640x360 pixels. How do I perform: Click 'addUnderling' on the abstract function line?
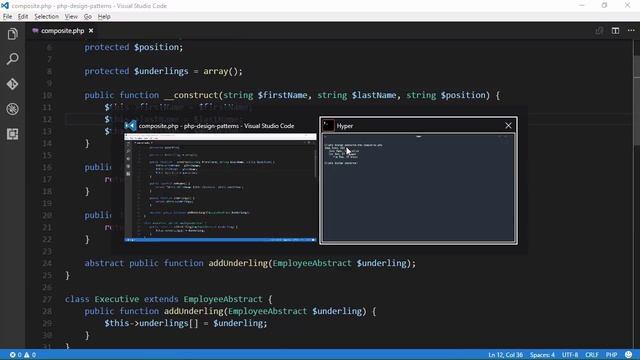tap(238, 263)
